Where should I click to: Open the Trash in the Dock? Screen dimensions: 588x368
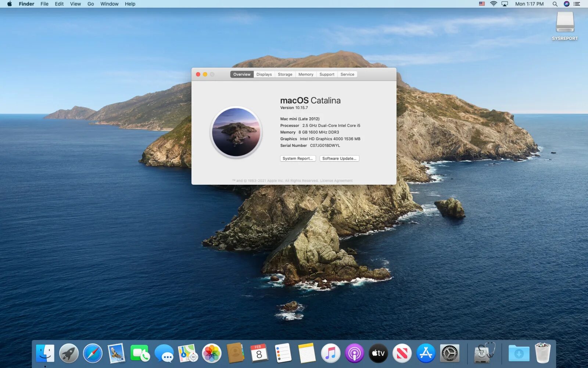click(x=542, y=353)
